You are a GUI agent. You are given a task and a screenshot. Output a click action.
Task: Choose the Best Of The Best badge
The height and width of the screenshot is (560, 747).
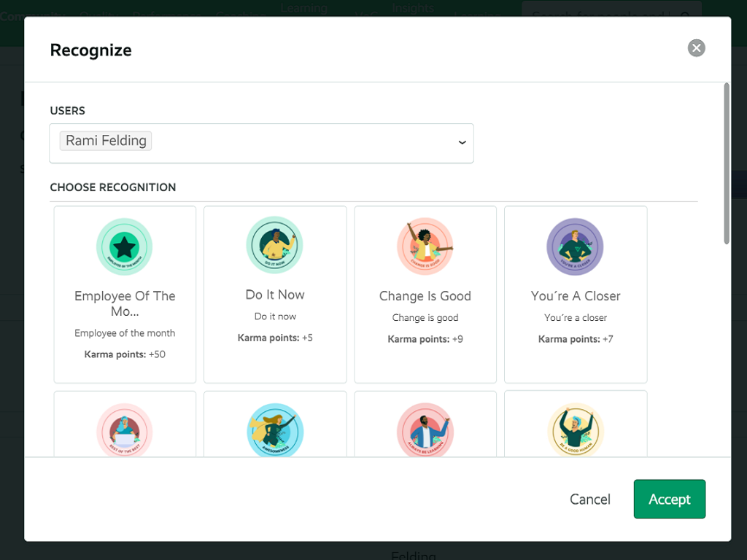pyautogui.click(x=125, y=432)
